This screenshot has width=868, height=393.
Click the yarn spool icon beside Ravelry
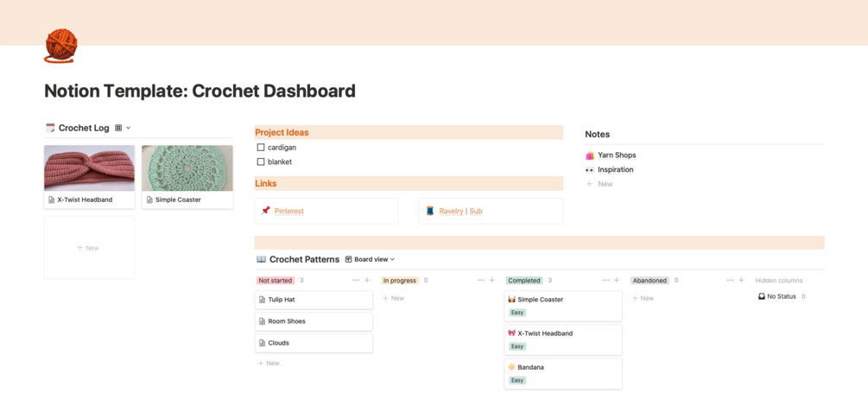[x=430, y=211]
